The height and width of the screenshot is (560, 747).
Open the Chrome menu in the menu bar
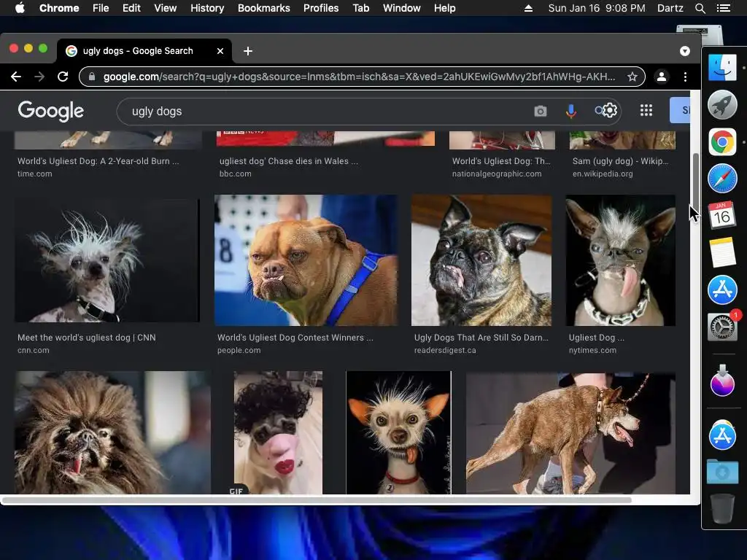tap(59, 8)
